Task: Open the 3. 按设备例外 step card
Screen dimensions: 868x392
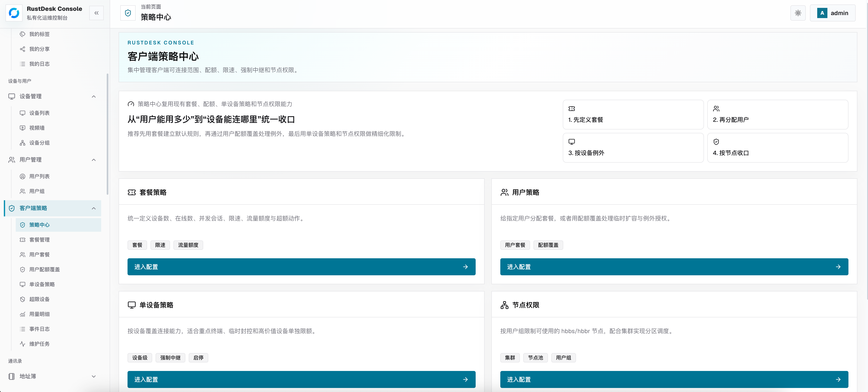Action: pos(633,148)
